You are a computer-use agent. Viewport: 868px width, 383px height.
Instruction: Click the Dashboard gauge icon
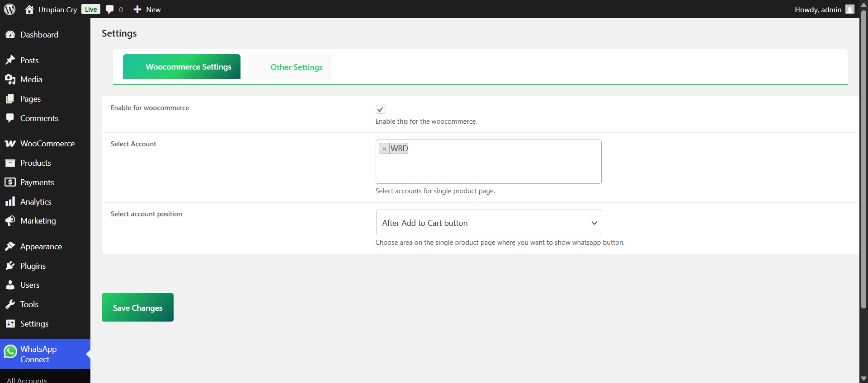[10, 35]
